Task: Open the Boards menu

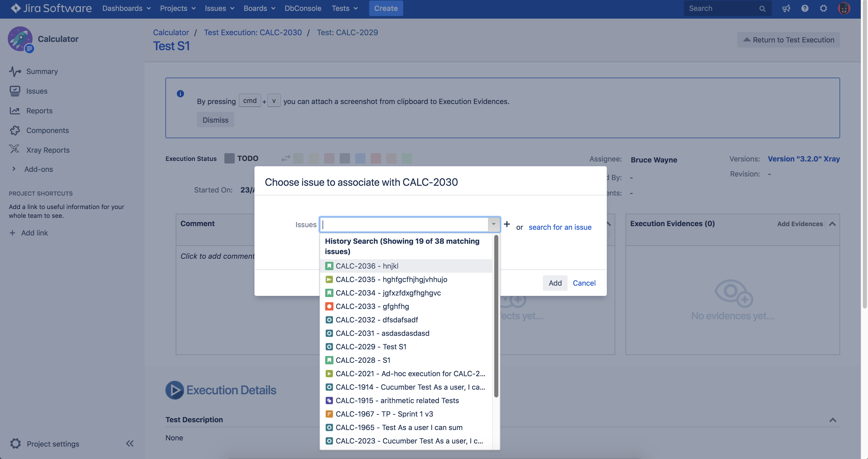Action: pyautogui.click(x=259, y=8)
